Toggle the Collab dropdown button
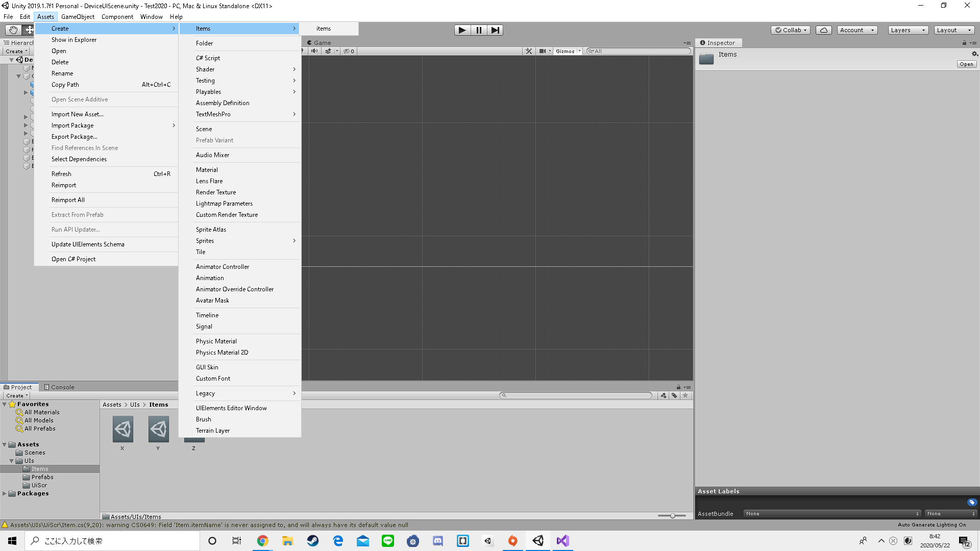This screenshot has width=980, height=551. point(790,30)
